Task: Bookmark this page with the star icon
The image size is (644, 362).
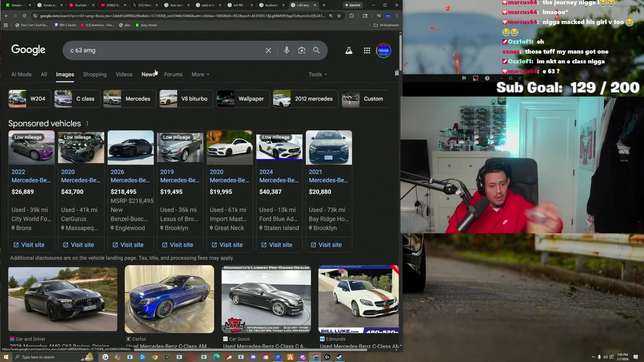Action: [339, 16]
